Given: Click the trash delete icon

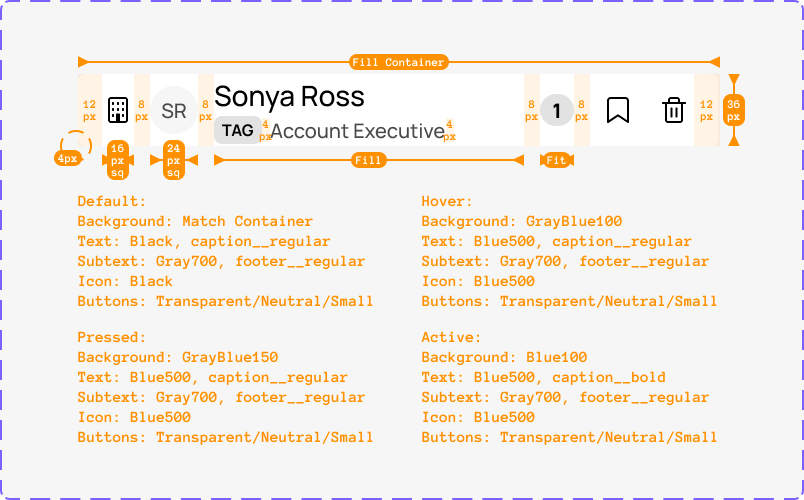Looking at the screenshot, I should (674, 110).
